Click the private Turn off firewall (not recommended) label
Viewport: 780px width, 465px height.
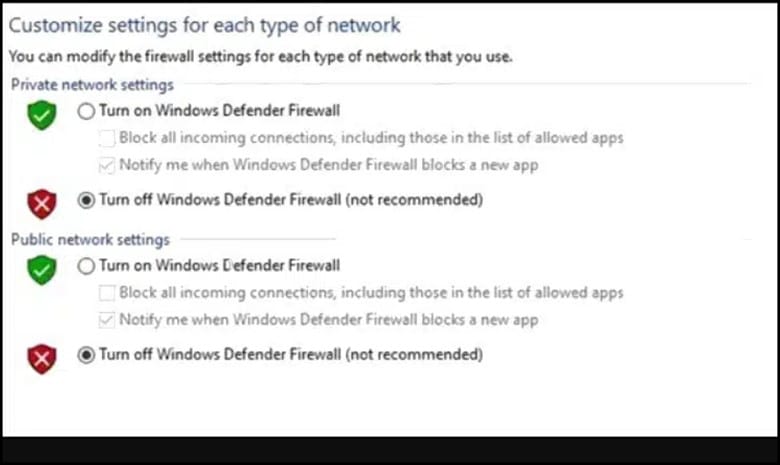point(291,199)
